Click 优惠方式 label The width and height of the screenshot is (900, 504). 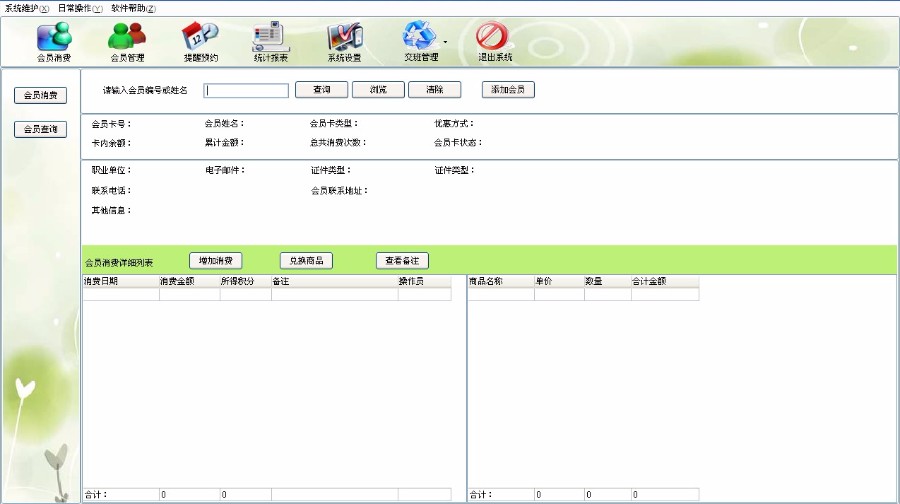454,123
